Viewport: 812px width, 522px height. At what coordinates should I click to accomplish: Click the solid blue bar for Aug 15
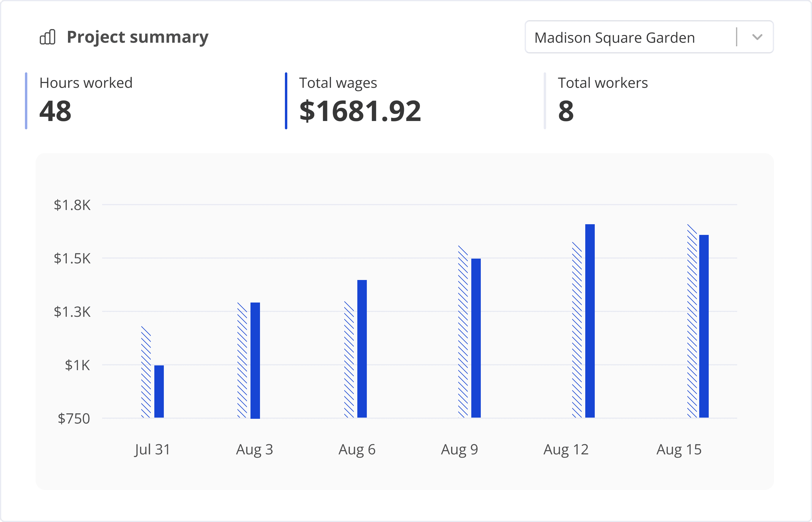(x=704, y=326)
